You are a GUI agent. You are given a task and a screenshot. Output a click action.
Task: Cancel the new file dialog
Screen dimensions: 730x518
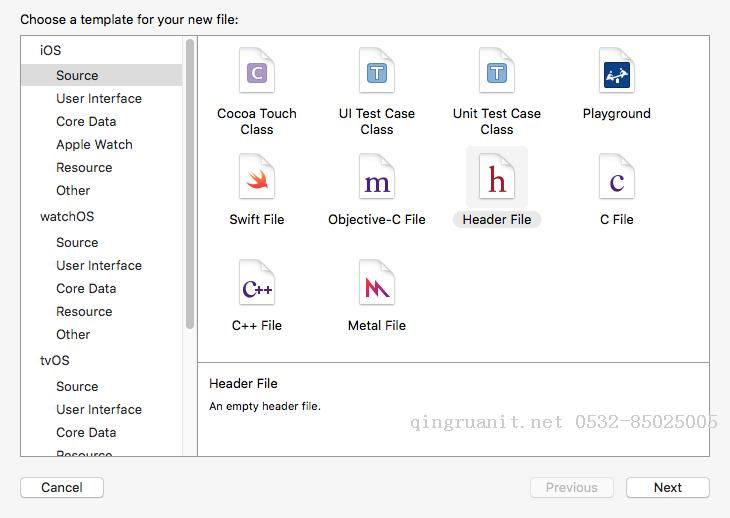pyautogui.click(x=62, y=487)
